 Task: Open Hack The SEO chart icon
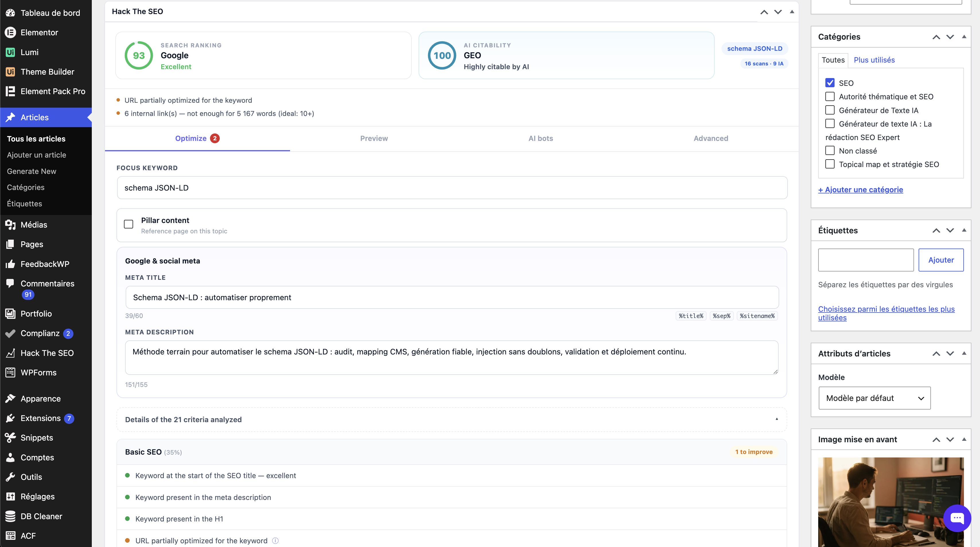[x=10, y=353]
